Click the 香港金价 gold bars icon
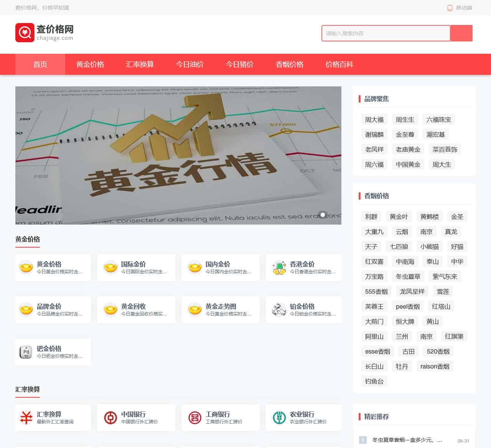The image size is (491, 448). pyautogui.click(x=279, y=267)
